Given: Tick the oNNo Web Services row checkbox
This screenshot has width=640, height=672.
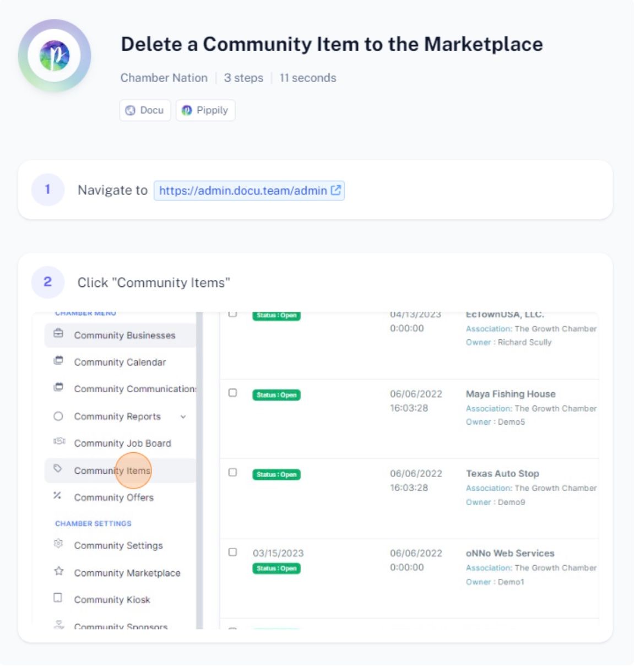Looking at the screenshot, I should [232, 553].
